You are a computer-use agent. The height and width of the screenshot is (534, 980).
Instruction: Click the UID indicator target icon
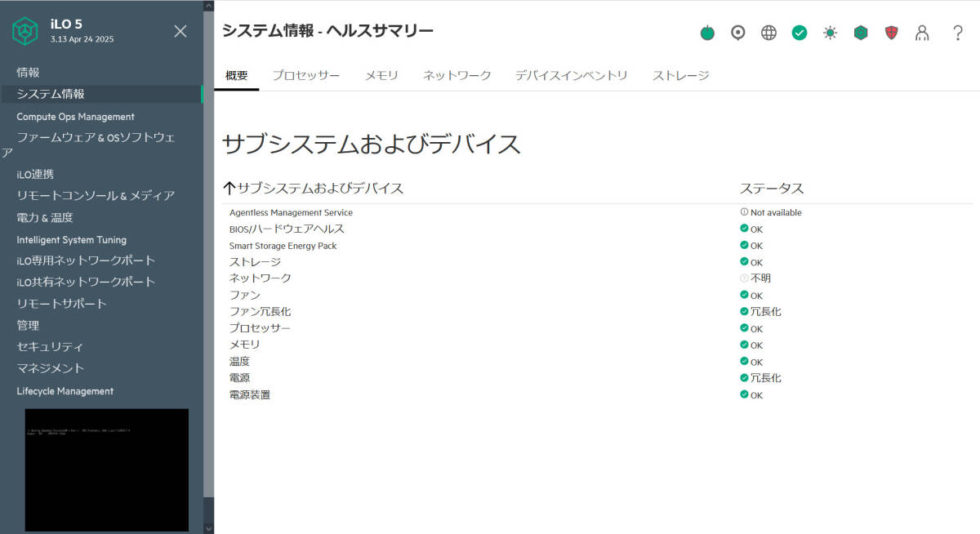click(x=737, y=33)
